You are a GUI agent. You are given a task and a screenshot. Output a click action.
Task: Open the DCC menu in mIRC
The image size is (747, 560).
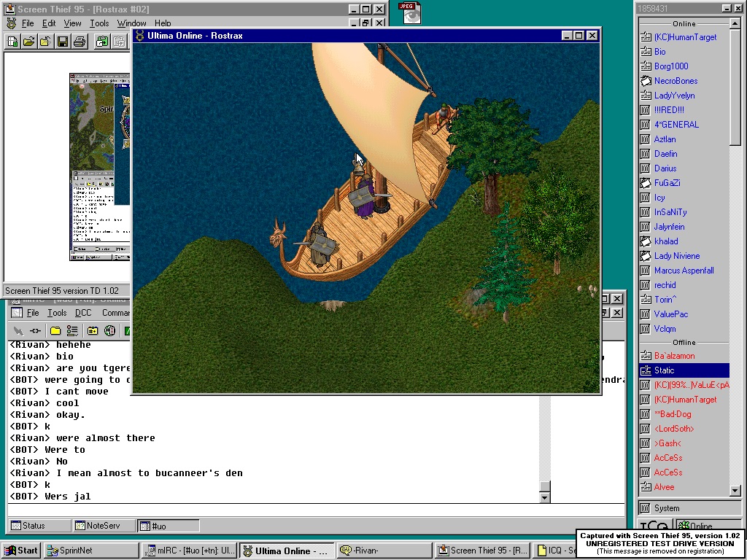[x=83, y=313]
